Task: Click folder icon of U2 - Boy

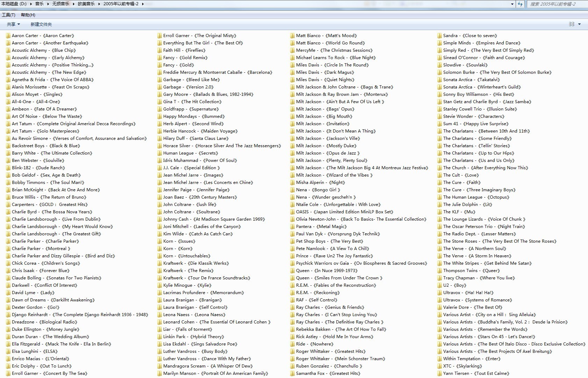Action: tap(439, 285)
